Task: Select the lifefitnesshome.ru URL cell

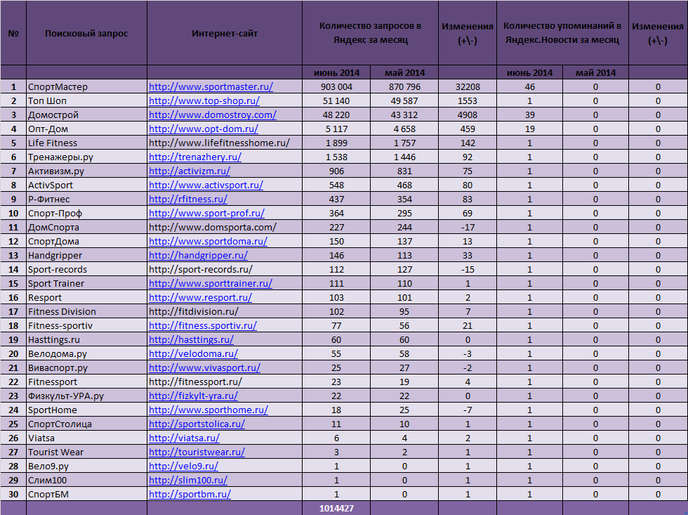Action: click(x=225, y=143)
